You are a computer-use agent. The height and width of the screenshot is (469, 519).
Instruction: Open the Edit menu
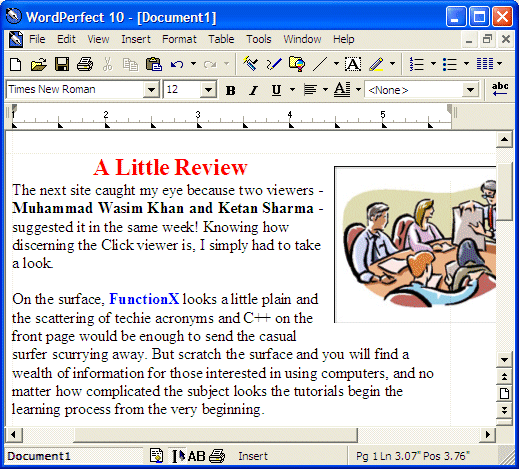coord(66,39)
